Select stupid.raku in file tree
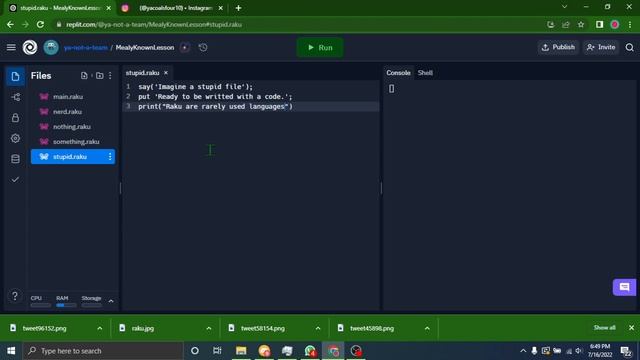This screenshot has width=640, height=360. pyautogui.click(x=73, y=157)
